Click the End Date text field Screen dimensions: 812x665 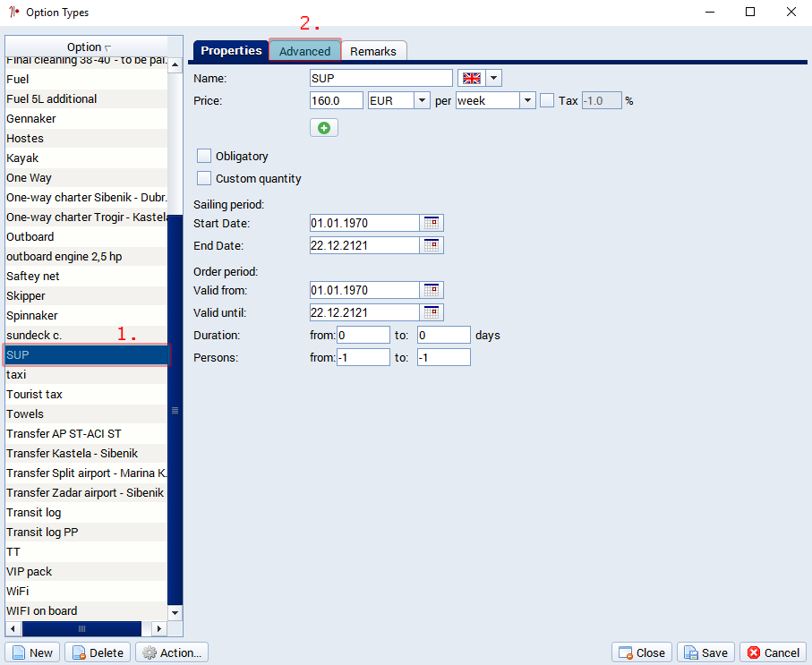point(364,245)
